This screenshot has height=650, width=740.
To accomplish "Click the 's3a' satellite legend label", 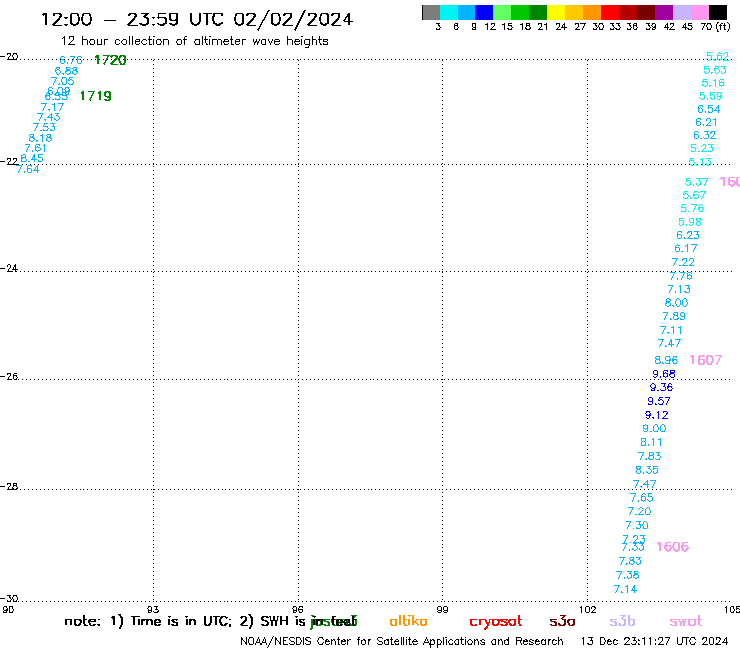I will (x=563, y=621).
